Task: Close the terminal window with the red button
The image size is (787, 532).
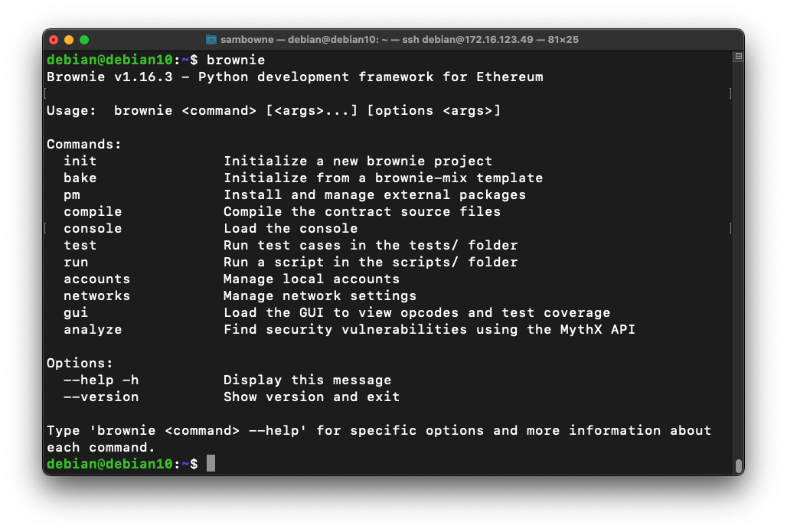Action: click(54, 40)
